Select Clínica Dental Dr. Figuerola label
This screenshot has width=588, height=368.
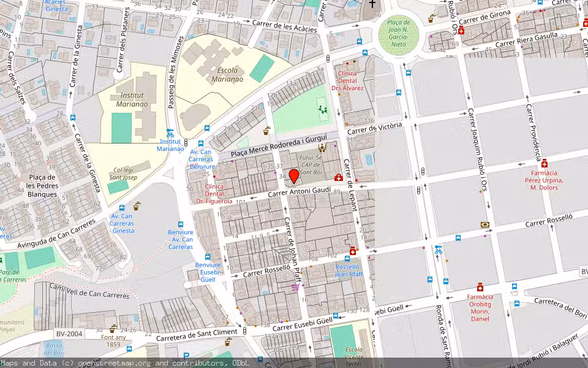(x=214, y=194)
